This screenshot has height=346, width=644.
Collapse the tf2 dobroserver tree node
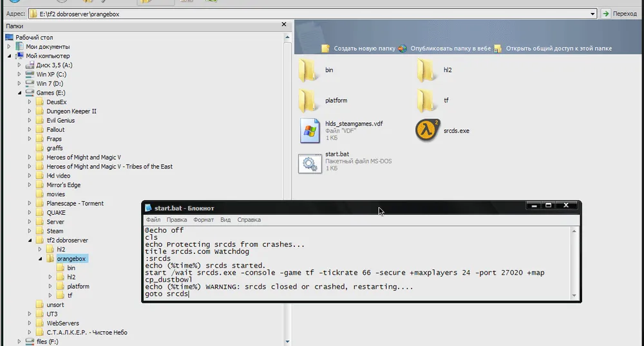pyautogui.click(x=30, y=241)
